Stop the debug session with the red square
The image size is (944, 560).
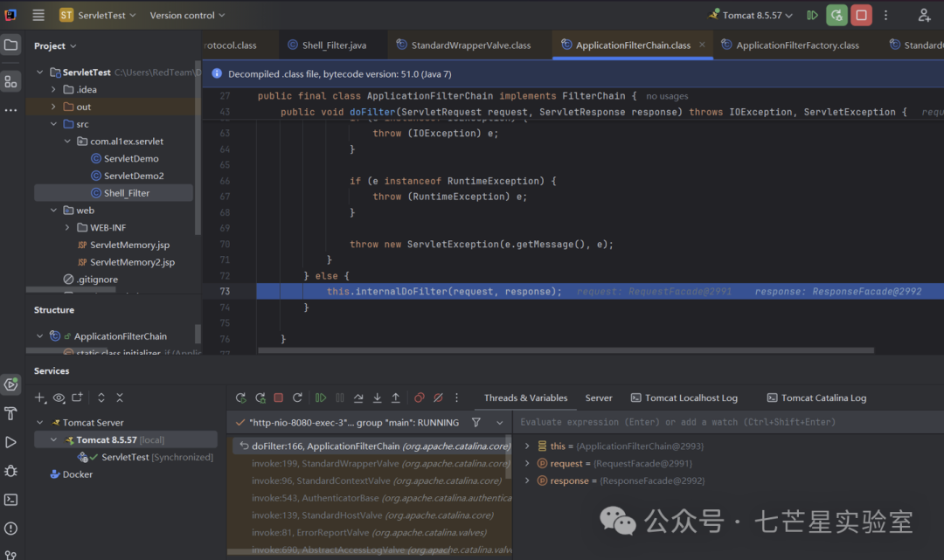pyautogui.click(x=278, y=398)
